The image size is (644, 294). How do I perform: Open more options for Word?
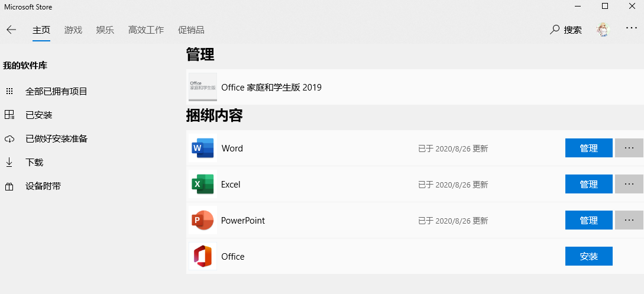click(x=629, y=148)
